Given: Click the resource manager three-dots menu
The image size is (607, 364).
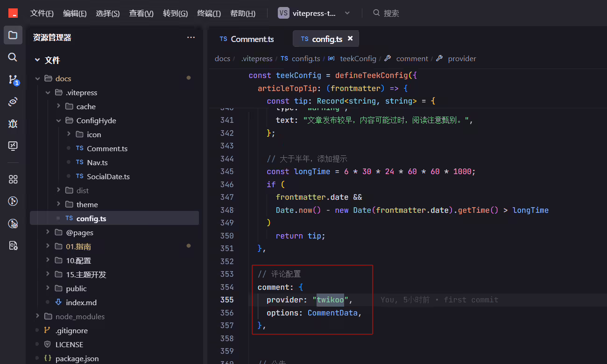Looking at the screenshot, I should (191, 37).
